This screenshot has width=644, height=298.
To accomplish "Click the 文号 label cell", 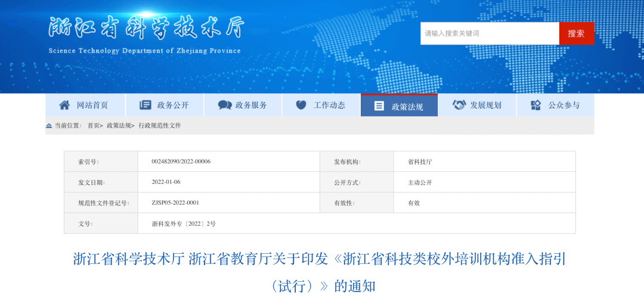I will coord(101,224).
